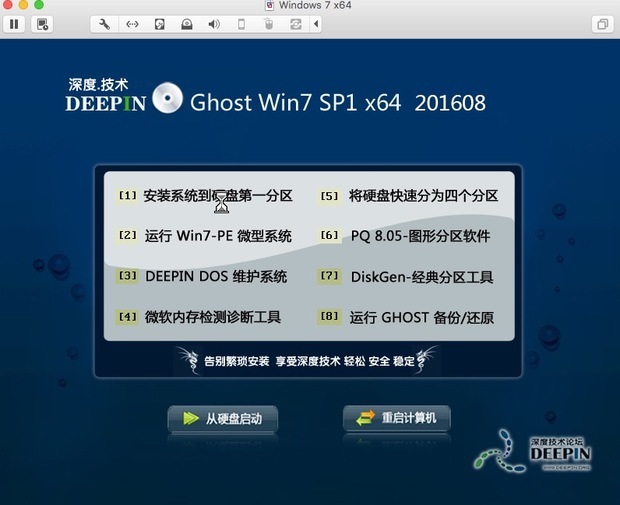This screenshot has height=505, width=620.
Task: Collapse toolbar devices with left arrow
Action: pyautogui.click(x=316, y=25)
